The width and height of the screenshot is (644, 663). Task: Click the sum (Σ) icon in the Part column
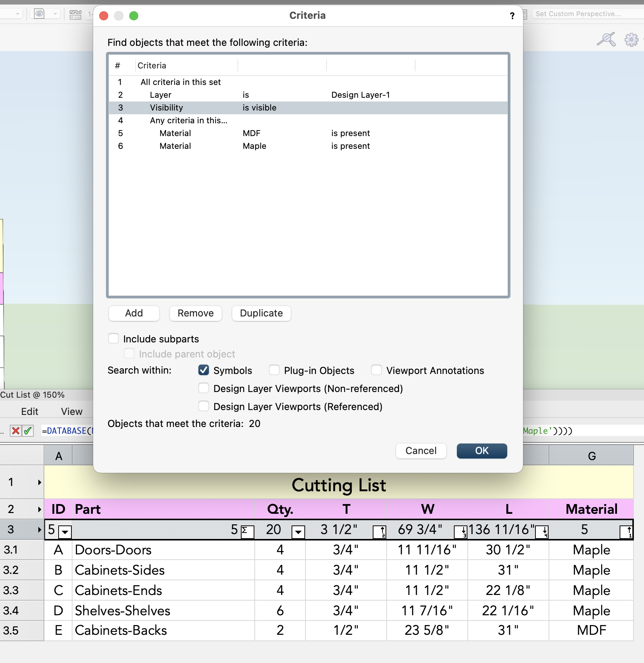(246, 531)
